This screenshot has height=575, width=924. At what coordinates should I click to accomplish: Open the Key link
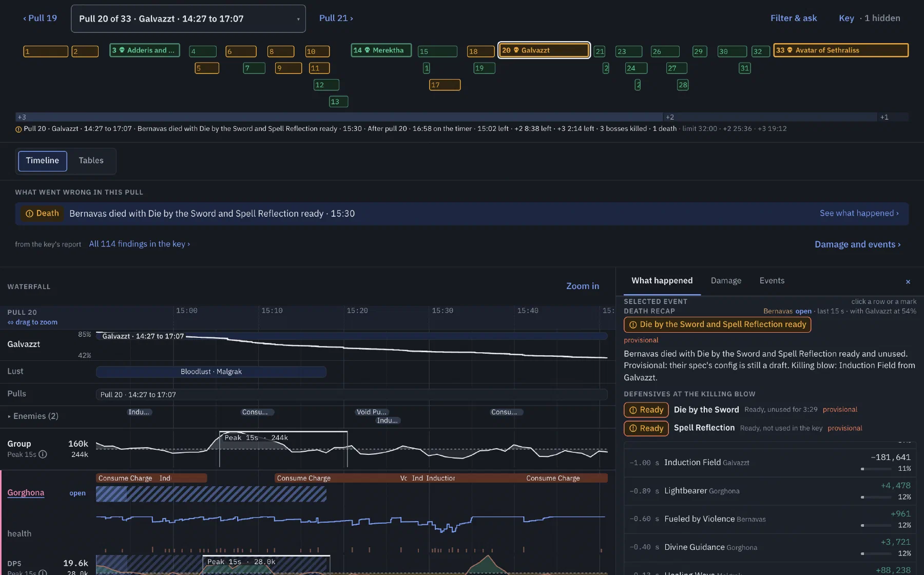(x=846, y=18)
